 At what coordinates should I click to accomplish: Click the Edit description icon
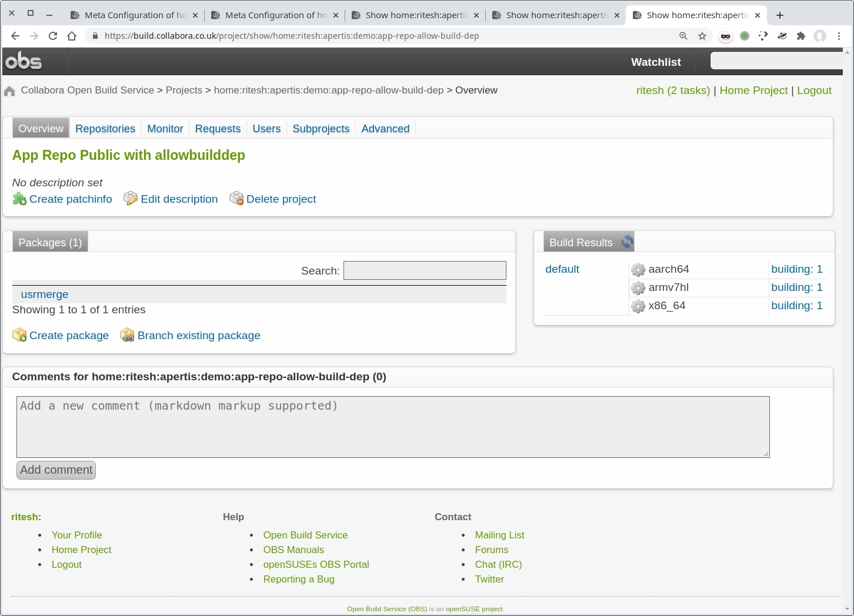tap(131, 199)
